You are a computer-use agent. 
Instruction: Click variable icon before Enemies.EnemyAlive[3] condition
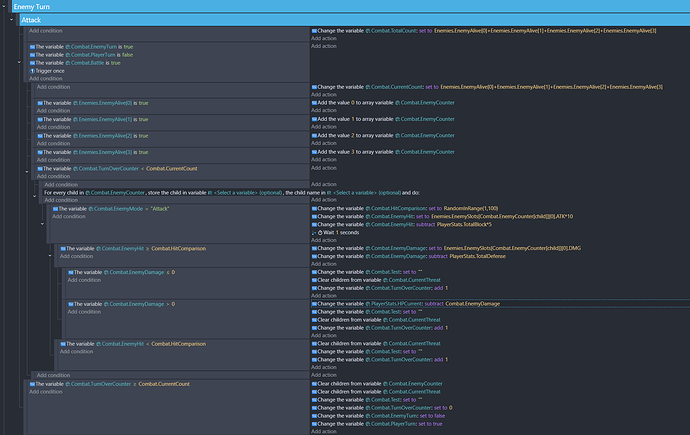point(39,151)
